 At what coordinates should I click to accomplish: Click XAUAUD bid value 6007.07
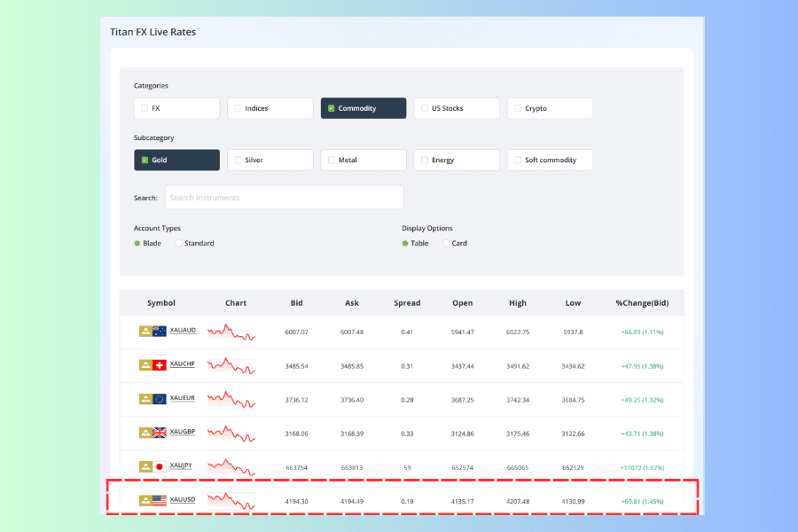tap(297, 332)
